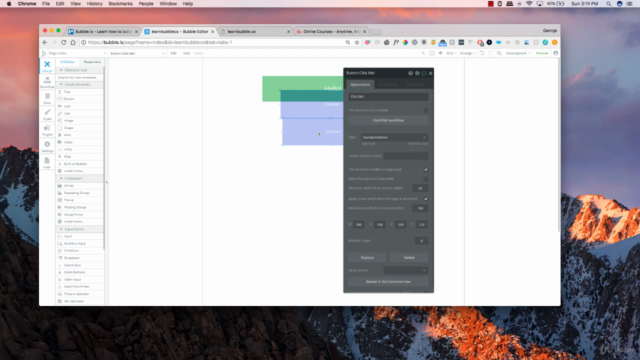640x360 pixels.
Task: Collapse the Input forms section
Action: click(x=80, y=229)
